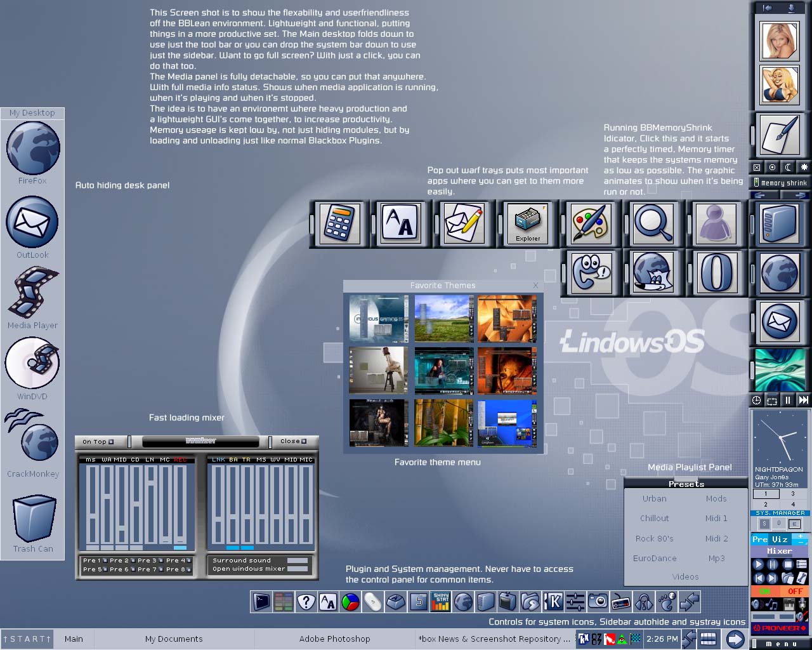The image size is (812, 650).
Task: Choose Rock 80's preset
Action: pos(654,538)
